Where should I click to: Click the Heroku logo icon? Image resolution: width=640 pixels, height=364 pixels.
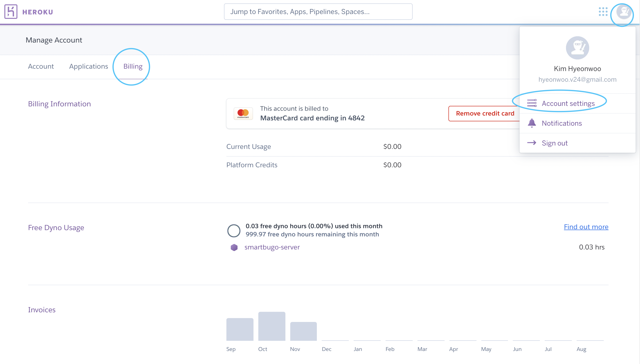coord(11,12)
